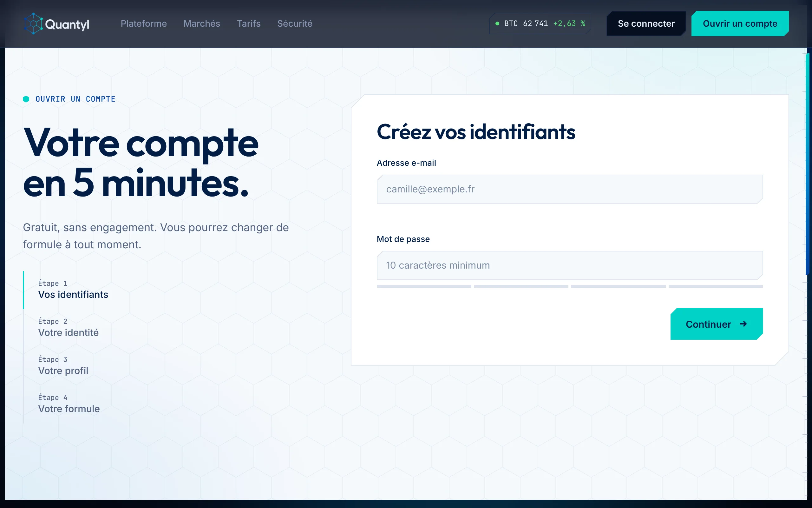Image resolution: width=812 pixels, height=508 pixels.
Task: Click the Créez vos identifiants heading
Action: [476, 132]
